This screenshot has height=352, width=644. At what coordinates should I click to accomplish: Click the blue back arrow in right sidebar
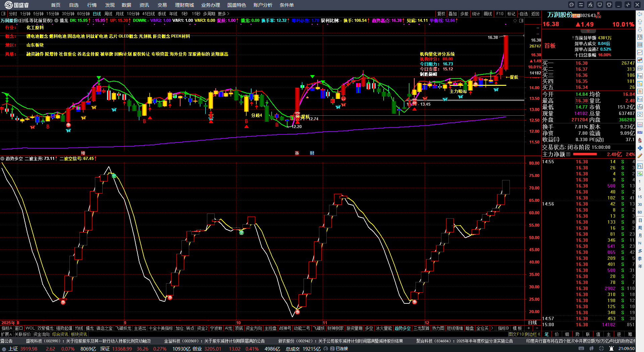pyautogui.click(x=640, y=14)
